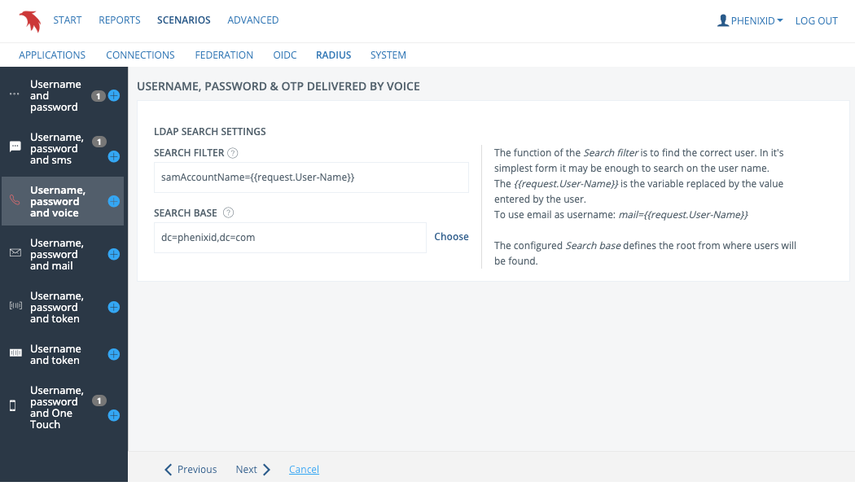Open help tooltip for Search Base
The height and width of the screenshot is (486, 855).
tap(228, 213)
